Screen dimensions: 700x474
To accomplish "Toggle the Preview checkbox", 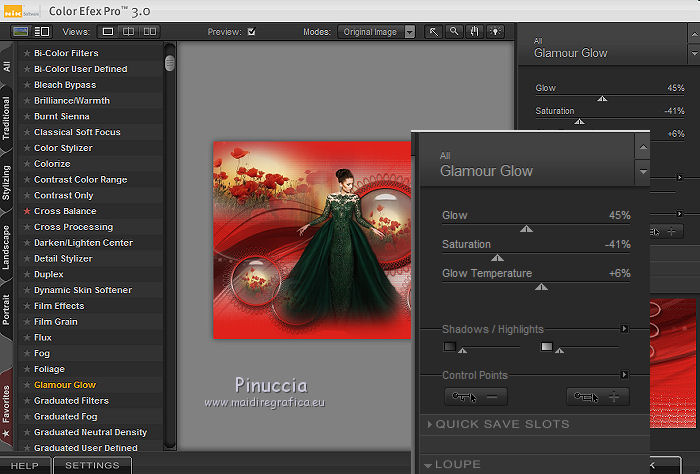I will tap(251, 32).
